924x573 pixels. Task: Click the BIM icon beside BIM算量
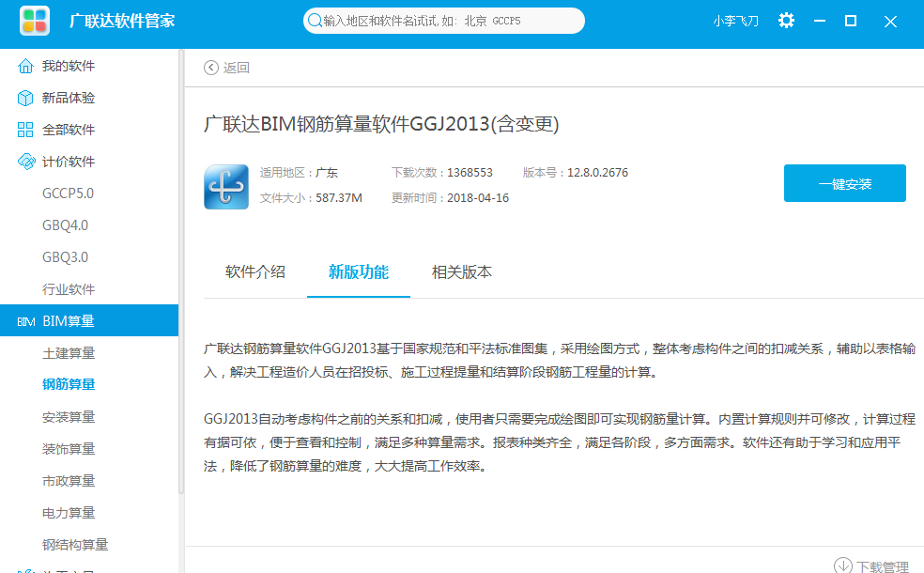[26, 321]
